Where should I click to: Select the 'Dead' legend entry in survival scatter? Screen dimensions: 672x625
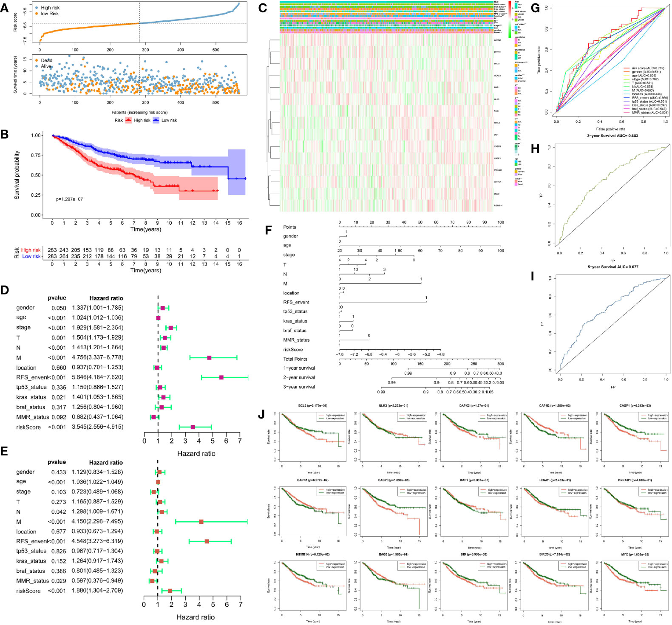[x=44, y=60]
